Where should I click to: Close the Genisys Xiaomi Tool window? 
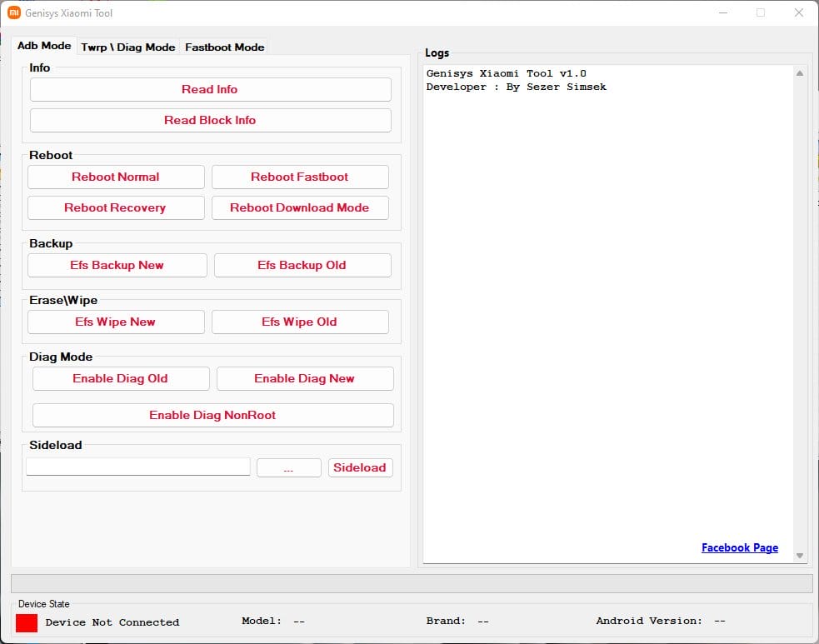pos(799,12)
